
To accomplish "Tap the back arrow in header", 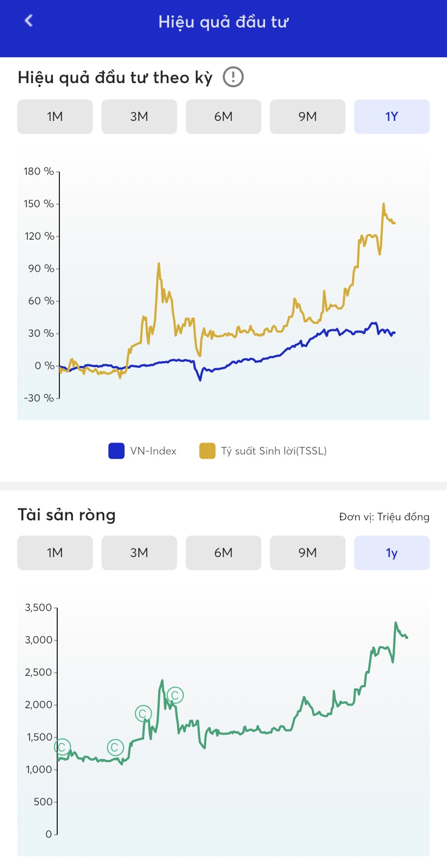I will coord(29,21).
